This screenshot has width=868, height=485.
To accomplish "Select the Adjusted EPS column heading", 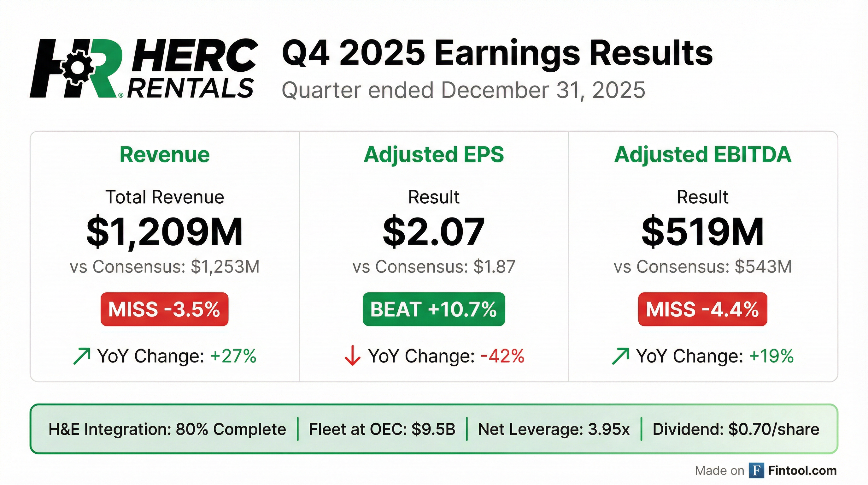I will [434, 155].
